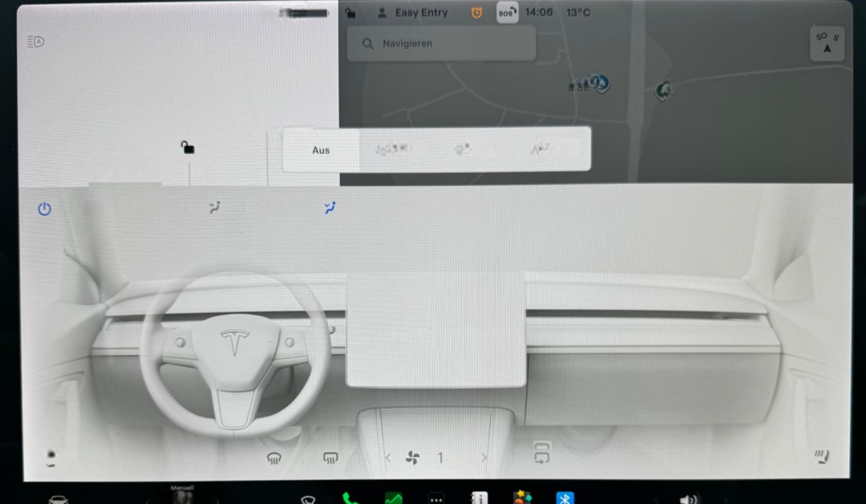Open the wiper controls in the dock
This screenshot has width=866, height=504.
tap(307, 500)
